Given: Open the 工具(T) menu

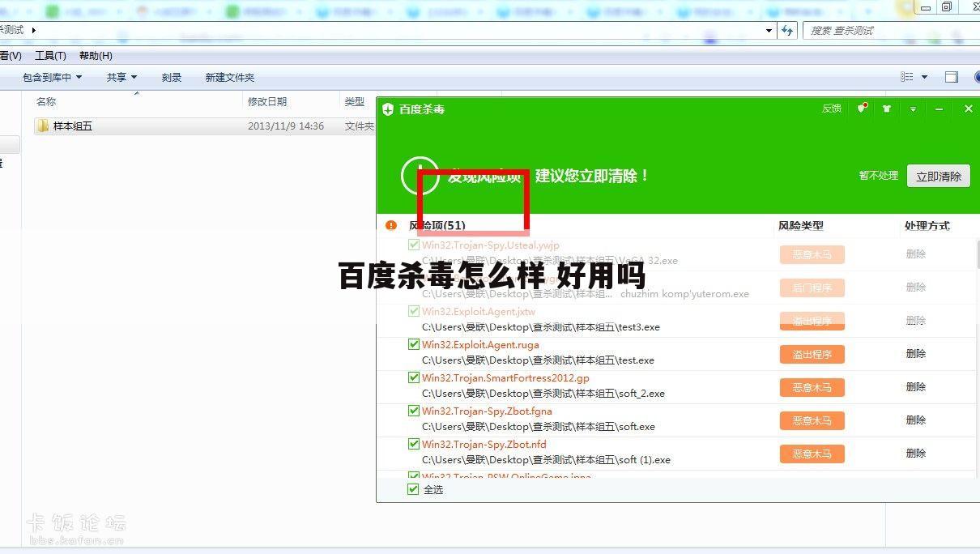Looking at the screenshot, I should [x=50, y=55].
